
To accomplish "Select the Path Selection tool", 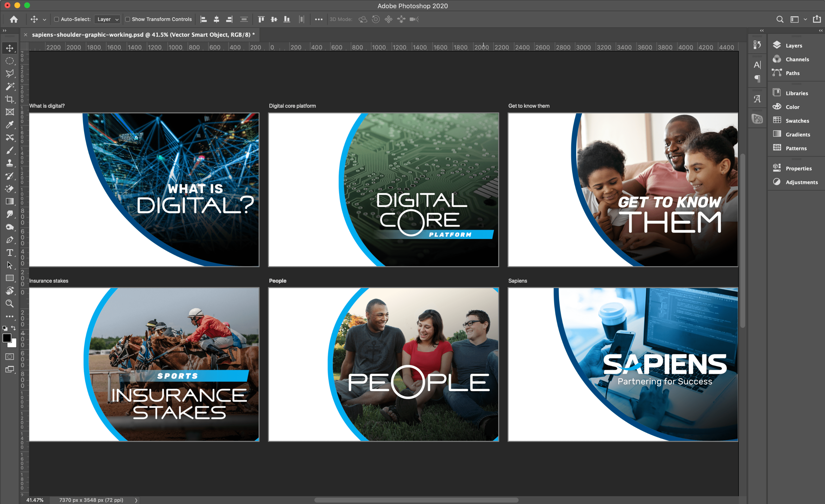I will [10, 265].
